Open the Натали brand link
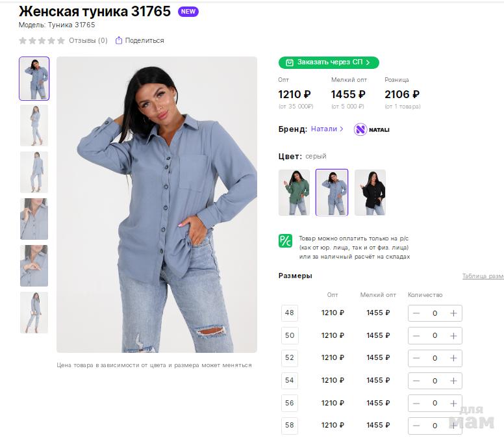Viewport: 504px width, 438px height. coord(327,129)
